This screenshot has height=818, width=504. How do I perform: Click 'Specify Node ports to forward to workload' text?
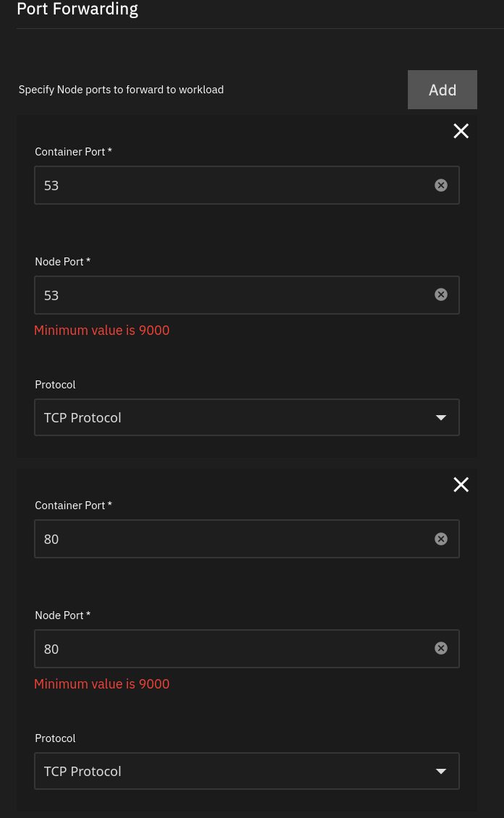(x=121, y=90)
